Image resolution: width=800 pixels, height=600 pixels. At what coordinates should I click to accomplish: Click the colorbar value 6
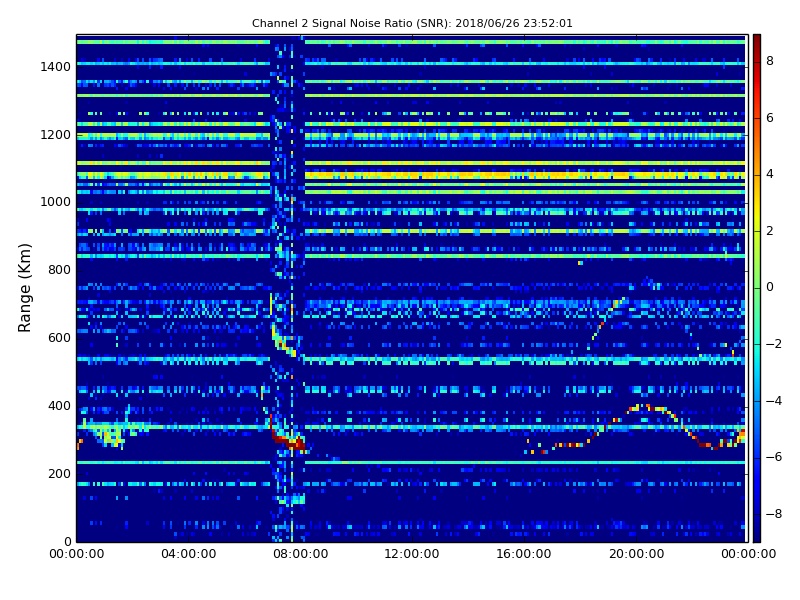tap(770, 118)
